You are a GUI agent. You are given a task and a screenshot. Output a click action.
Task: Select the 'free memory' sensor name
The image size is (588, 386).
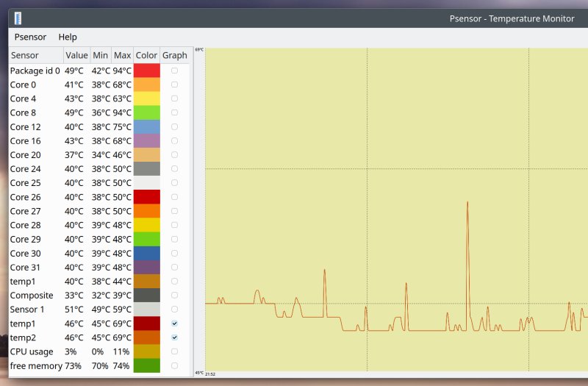pyautogui.click(x=36, y=365)
